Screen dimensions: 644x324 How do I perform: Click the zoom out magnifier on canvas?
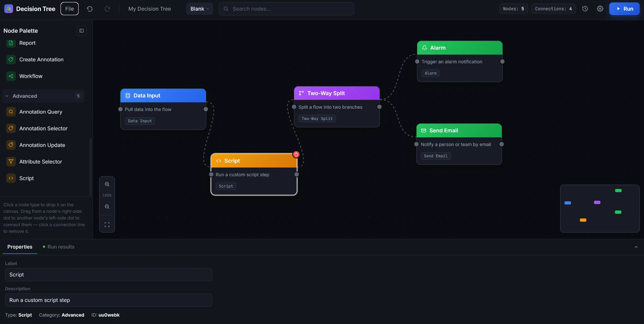(107, 207)
